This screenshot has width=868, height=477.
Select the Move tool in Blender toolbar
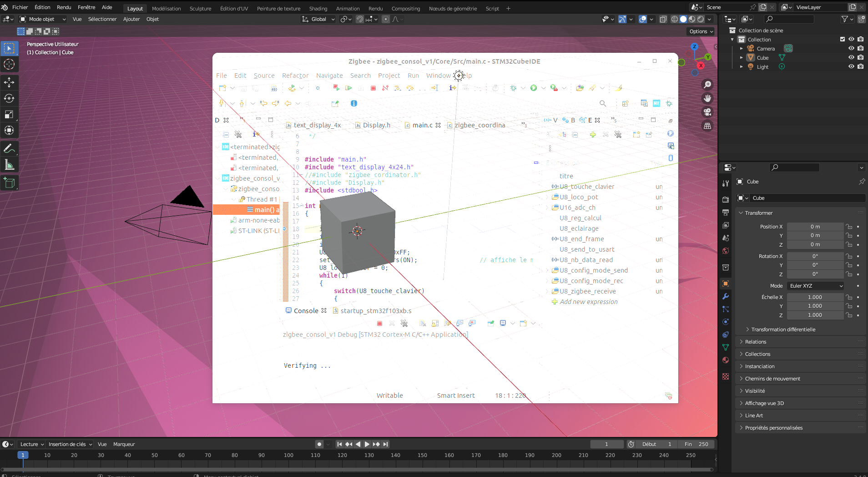tap(9, 82)
